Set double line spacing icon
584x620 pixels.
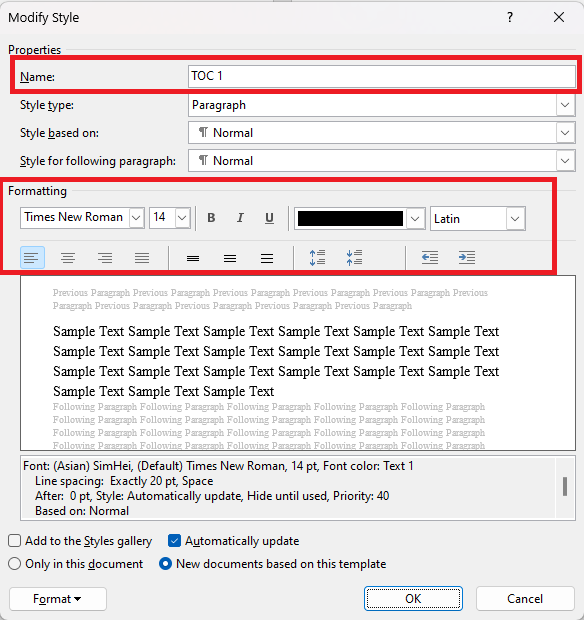pyautogui.click(x=267, y=259)
